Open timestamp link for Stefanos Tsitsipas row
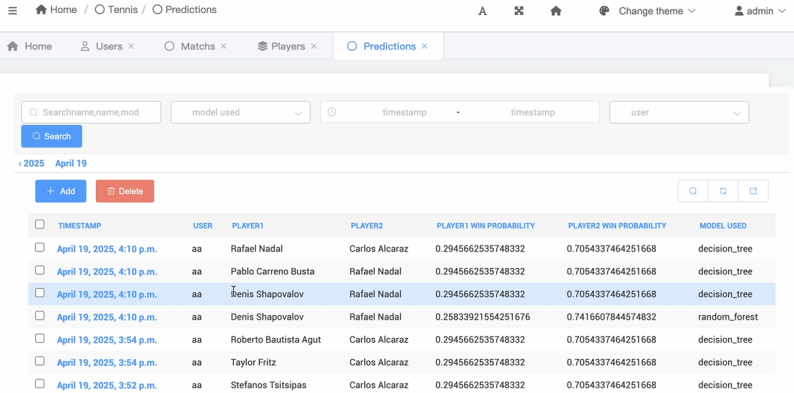 [x=107, y=385]
